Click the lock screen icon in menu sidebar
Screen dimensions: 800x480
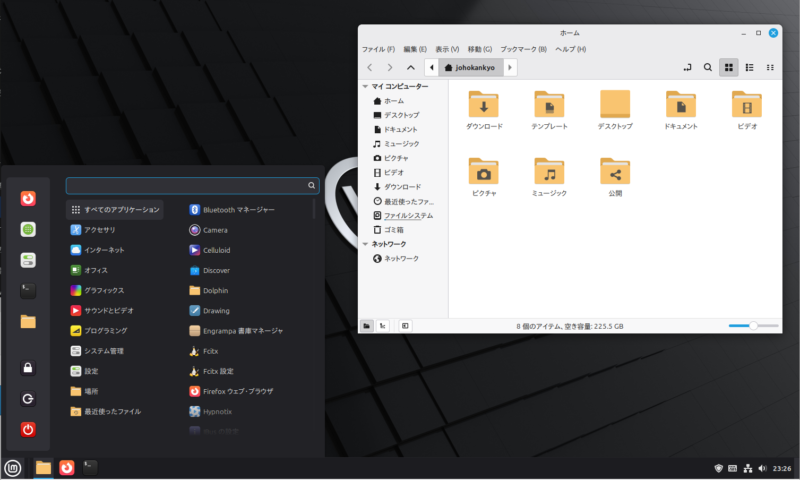tap(28, 368)
